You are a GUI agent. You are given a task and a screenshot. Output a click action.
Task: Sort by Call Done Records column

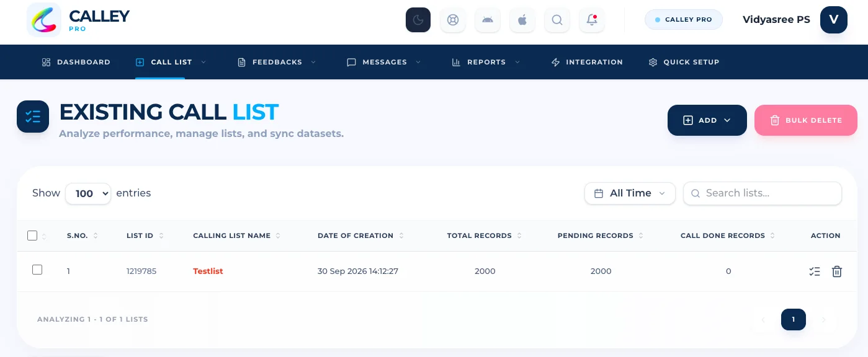pyautogui.click(x=728, y=236)
